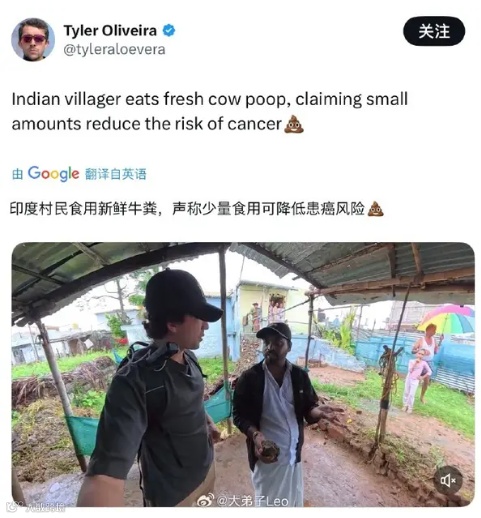Click Tyler Oliveira's profile avatar
The height and width of the screenshot is (518, 481).
click(33, 39)
